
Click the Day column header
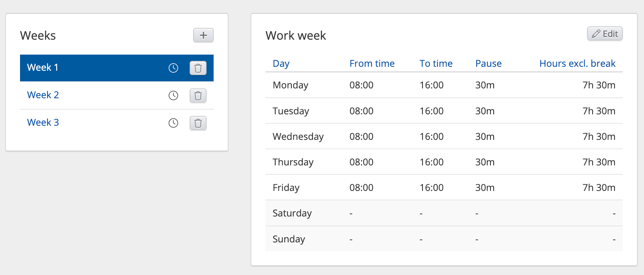(281, 64)
